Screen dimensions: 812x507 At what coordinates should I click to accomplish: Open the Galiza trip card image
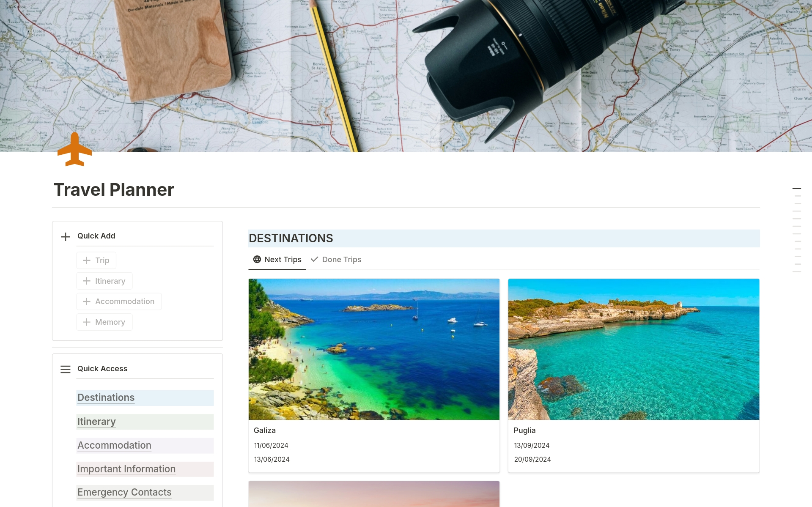pyautogui.click(x=374, y=349)
